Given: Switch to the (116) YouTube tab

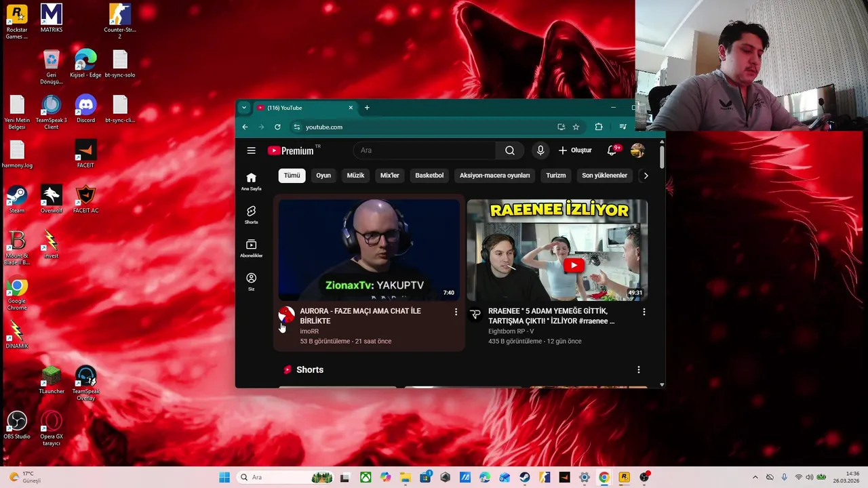Looking at the screenshot, I should click(x=305, y=108).
